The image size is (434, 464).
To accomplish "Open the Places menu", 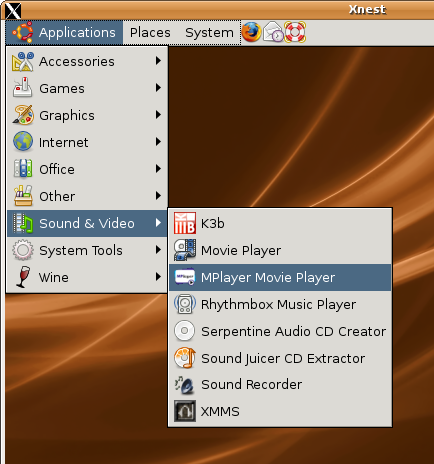I will click(x=150, y=32).
